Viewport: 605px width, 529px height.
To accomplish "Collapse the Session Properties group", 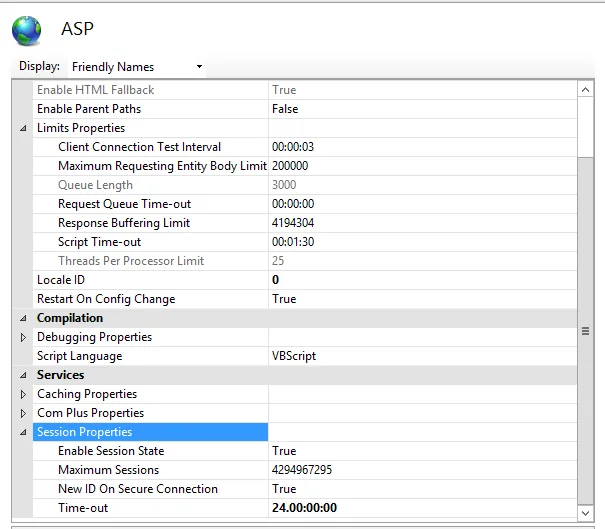I will [x=24, y=433].
